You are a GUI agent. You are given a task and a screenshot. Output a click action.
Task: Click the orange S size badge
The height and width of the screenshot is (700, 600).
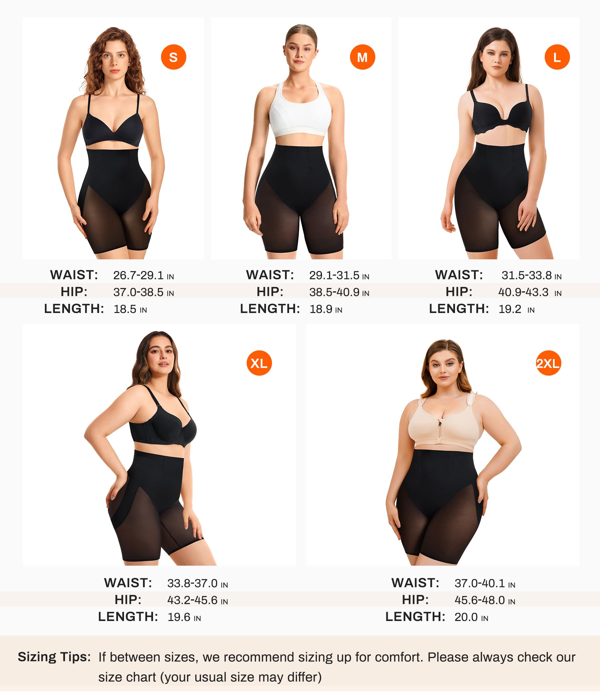click(x=173, y=57)
